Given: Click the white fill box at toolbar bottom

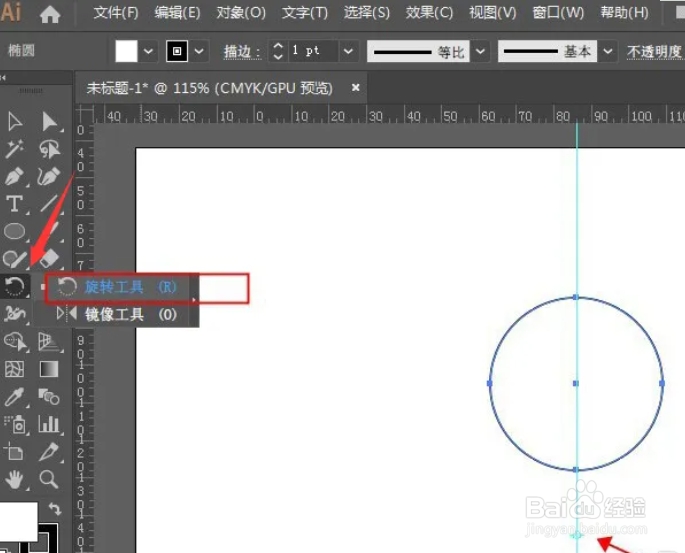Looking at the screenshot, I should 18,522.
